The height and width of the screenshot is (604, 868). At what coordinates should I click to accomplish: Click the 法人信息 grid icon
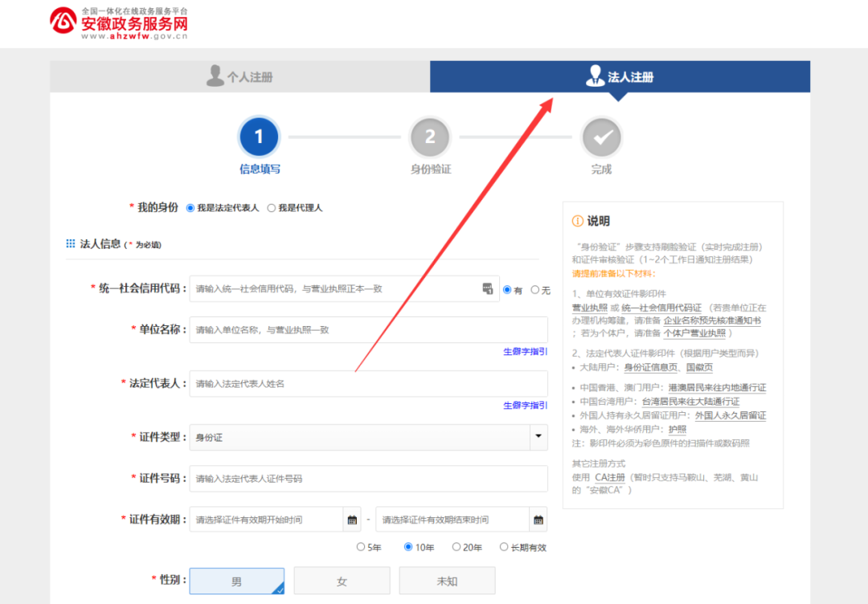(71, 243)
